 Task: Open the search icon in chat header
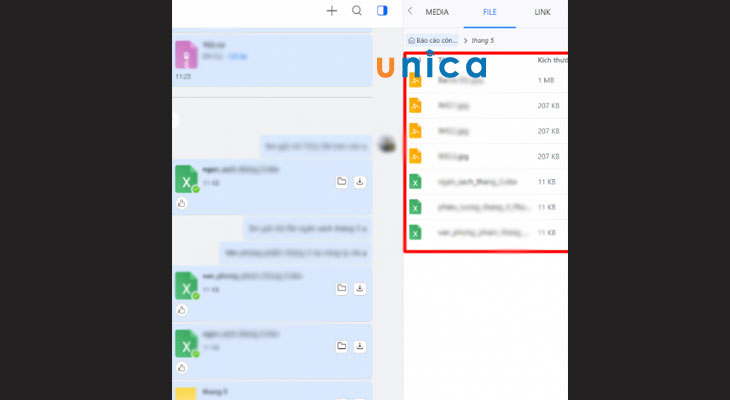(x=357, y=11)
